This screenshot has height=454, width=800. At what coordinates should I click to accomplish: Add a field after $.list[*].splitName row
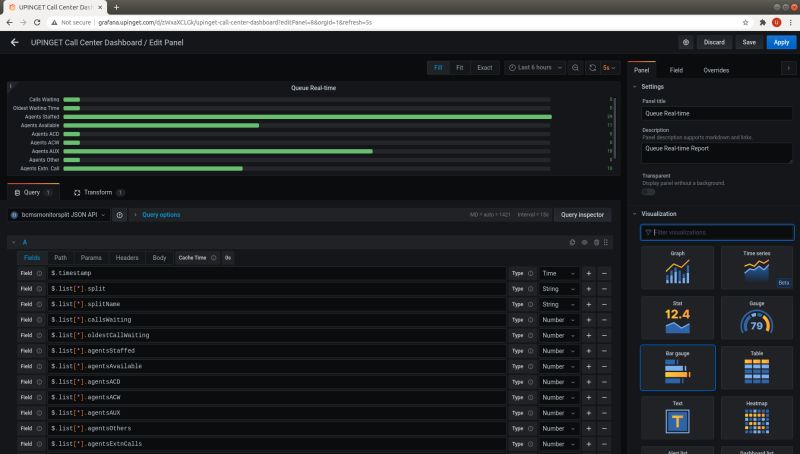[588, 305]
